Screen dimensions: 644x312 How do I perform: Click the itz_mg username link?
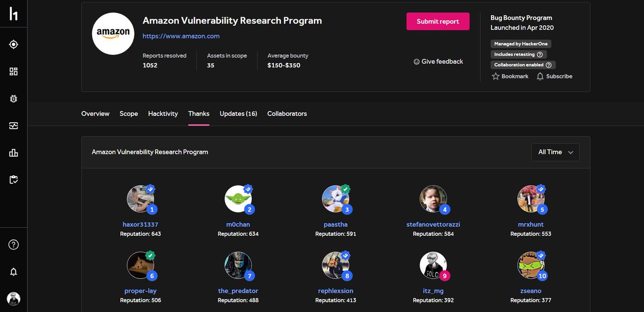pos(433,291)
